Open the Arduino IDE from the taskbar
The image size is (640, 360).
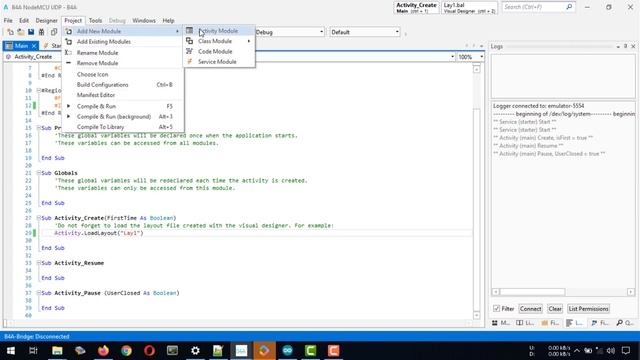[x=287, y=351]
